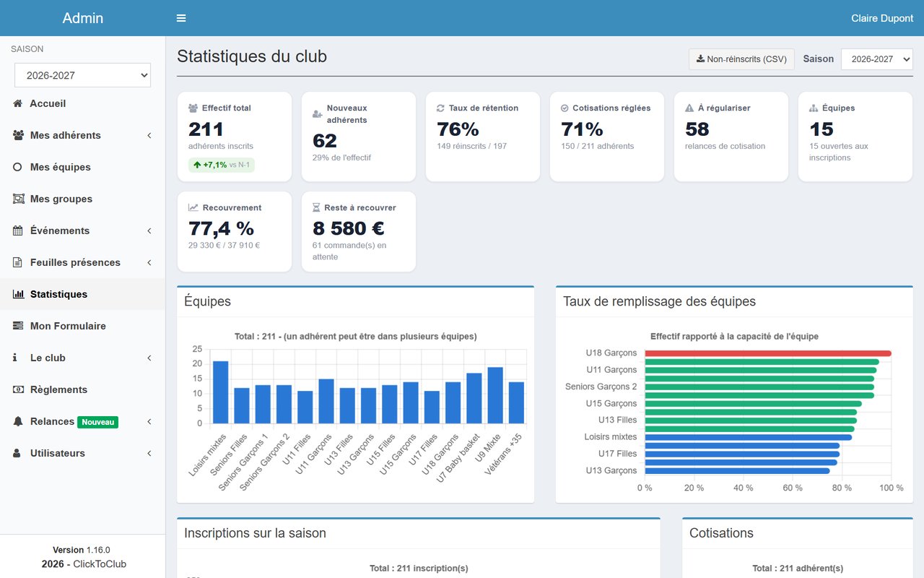Click the Inscriptions sur la saison title
This screenshot has height=578, width=924.
[x=255, y=533]
